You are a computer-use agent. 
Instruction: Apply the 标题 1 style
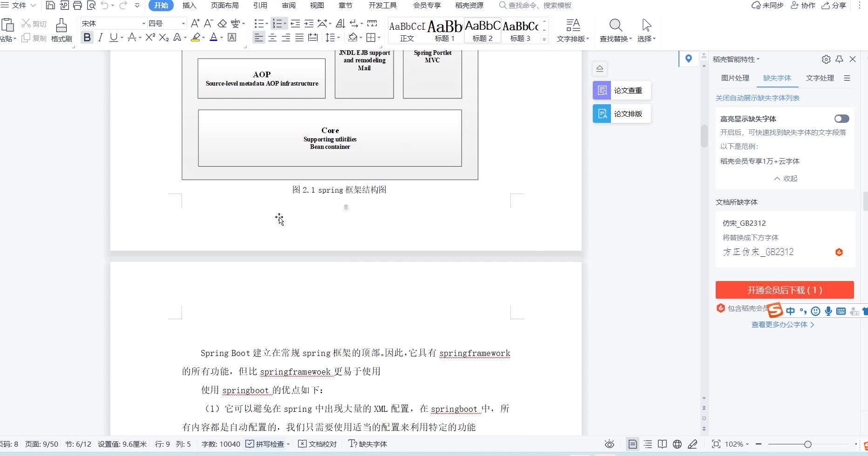[445, 31]
